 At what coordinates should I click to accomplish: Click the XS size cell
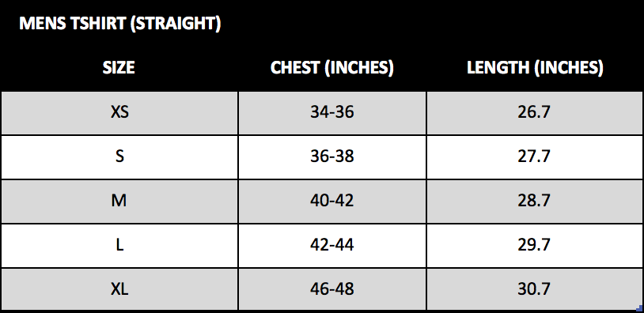119,113
